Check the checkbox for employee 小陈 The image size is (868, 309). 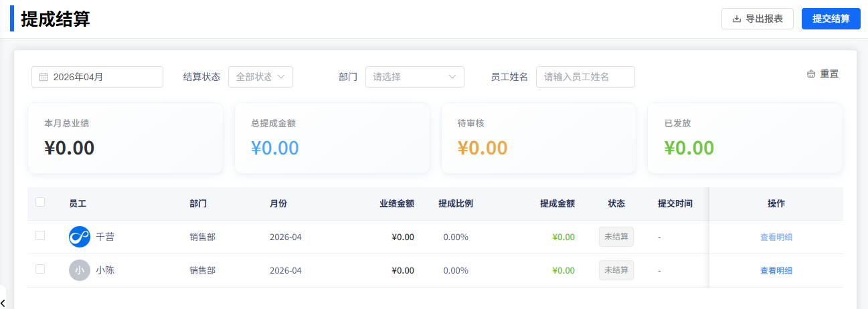pos(40,269)
